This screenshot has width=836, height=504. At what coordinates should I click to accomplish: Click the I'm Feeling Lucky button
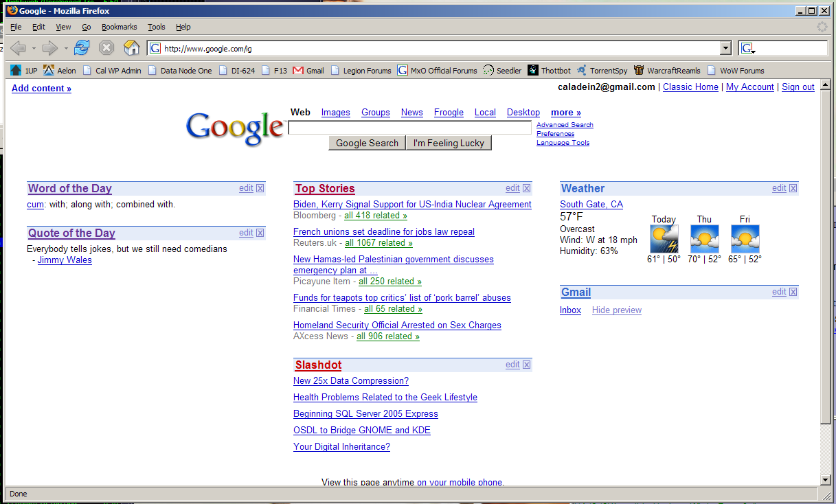click(x=449, y=143)
